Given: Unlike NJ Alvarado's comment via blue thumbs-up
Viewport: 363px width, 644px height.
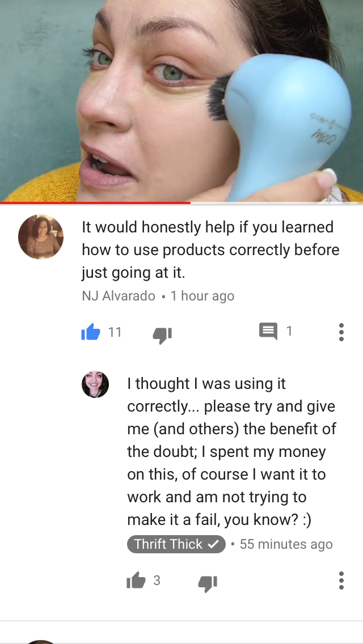Looking at the screenshot, I should 91,332.
